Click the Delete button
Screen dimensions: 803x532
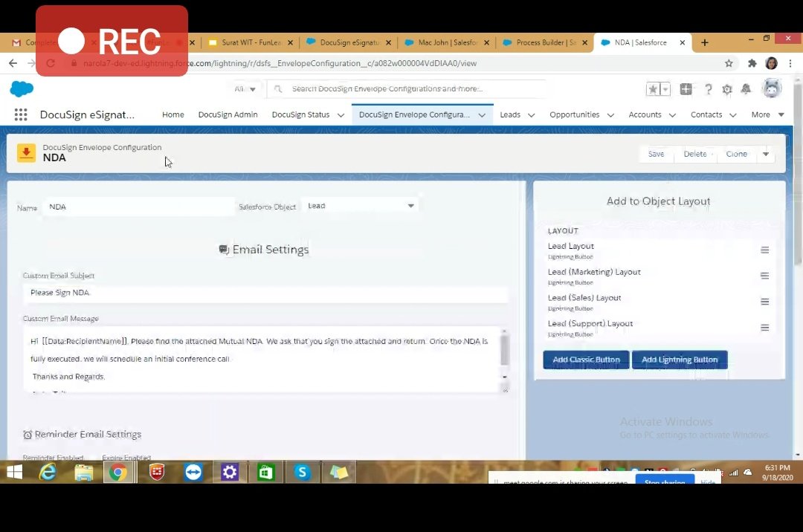pyautogui.click(x=695, y=154)
